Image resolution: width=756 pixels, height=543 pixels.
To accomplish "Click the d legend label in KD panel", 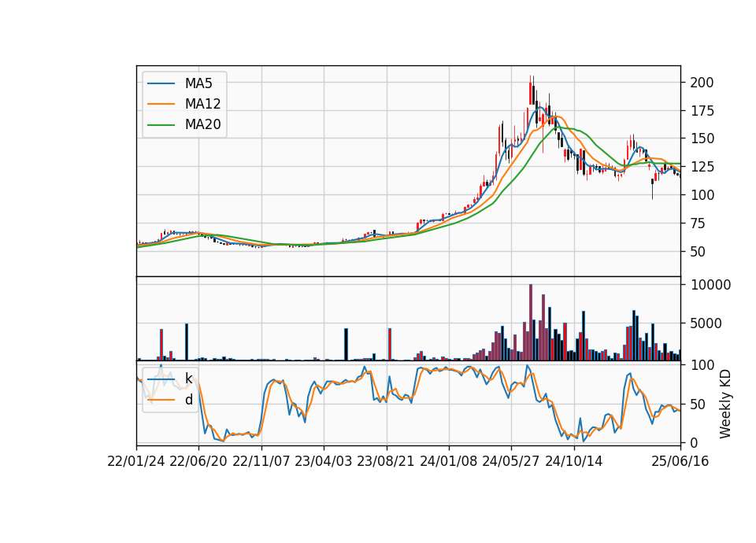I will pos(188,400).
